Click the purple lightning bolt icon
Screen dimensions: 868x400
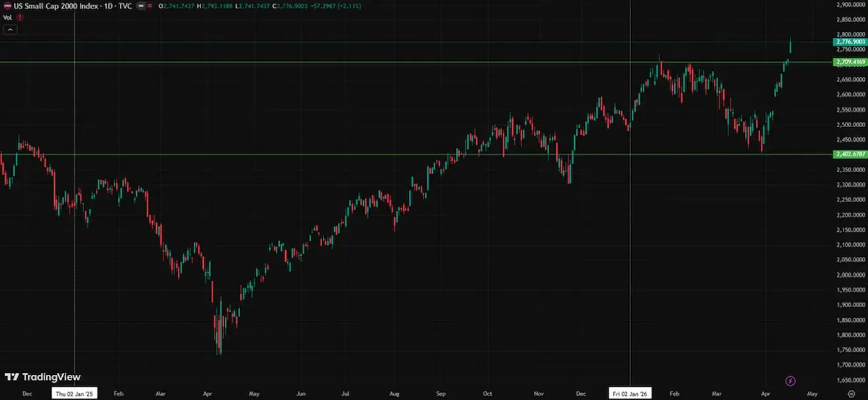(790, 381)
